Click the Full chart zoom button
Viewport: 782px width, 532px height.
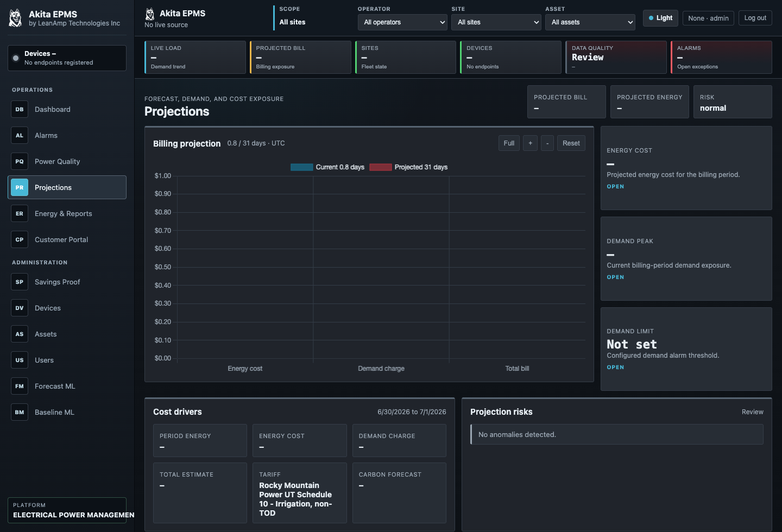pos(509,143)
